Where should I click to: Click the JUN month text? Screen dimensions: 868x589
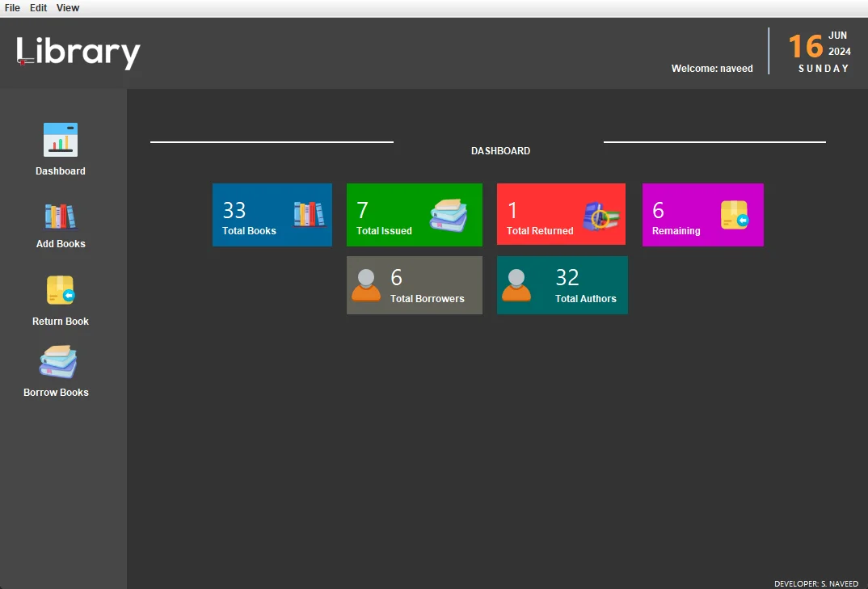(837, 36)
